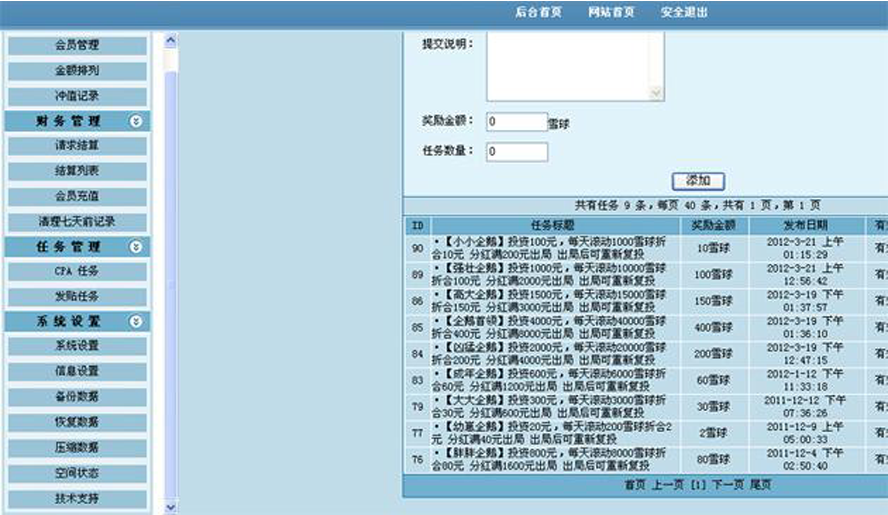Open the 会员充值 sidebar item
This screenshot has height=515, width=888.
[x=77, y=196]
